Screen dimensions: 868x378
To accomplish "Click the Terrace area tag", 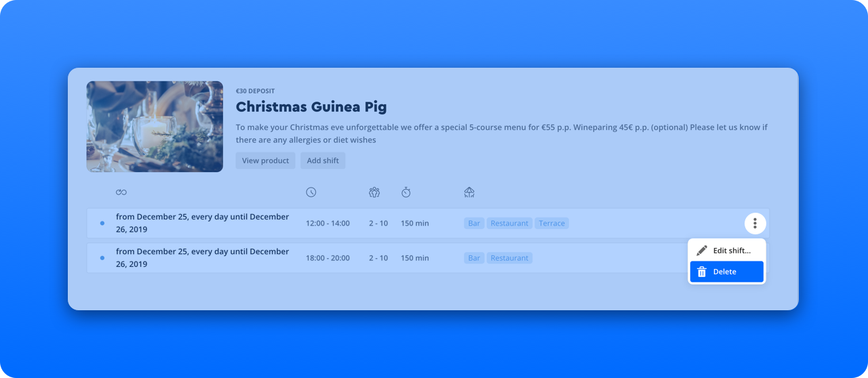I will point(551,224).
